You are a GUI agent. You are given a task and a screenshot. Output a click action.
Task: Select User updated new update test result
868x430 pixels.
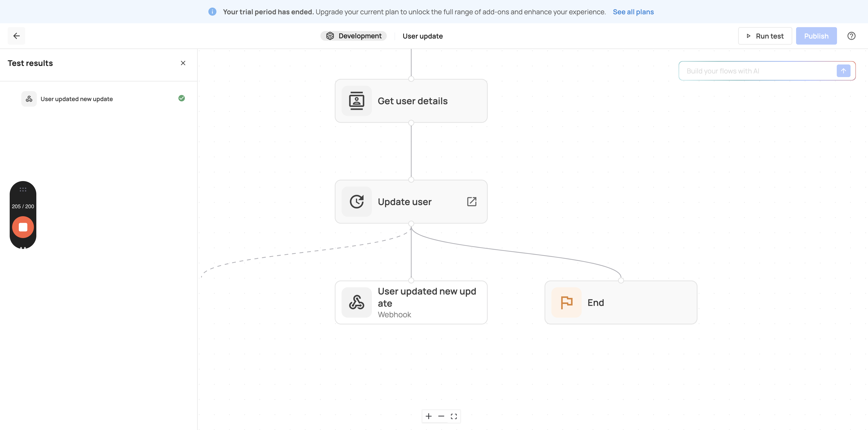tap(77, 99)
